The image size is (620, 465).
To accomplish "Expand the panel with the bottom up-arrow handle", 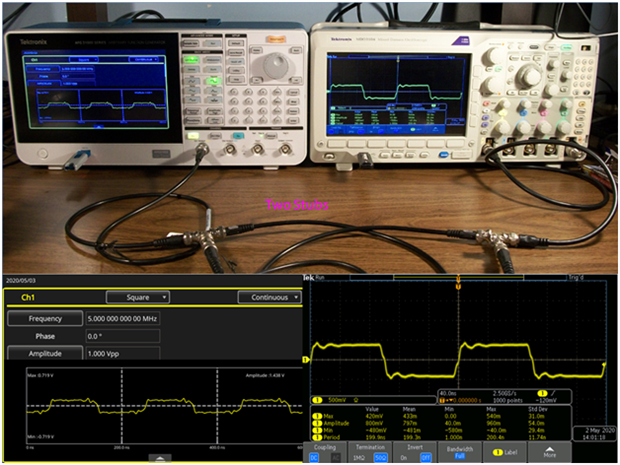I will click(x=160, y=459).
